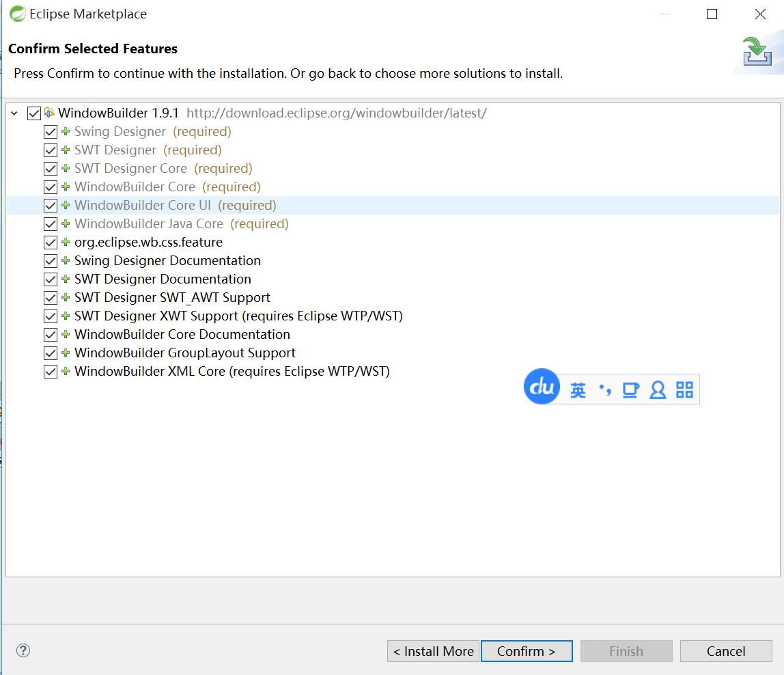Screen dimensions: 784x675
Task: Open the help question mark icon
Action: pyautogui.click(x=23, y=650)
